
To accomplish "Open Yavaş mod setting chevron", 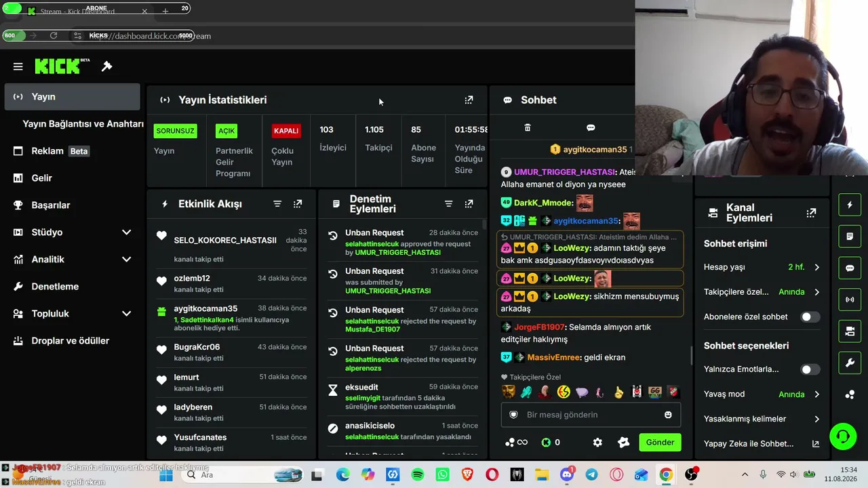I will click(816, 394).
